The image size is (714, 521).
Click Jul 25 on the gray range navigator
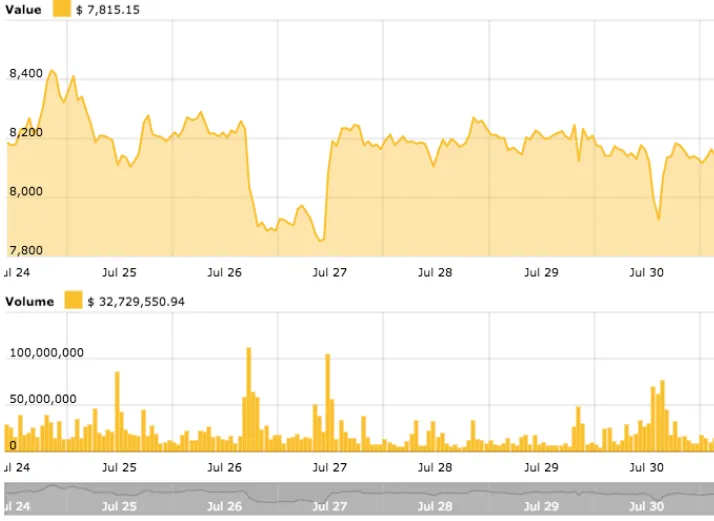tap(119, 506)
